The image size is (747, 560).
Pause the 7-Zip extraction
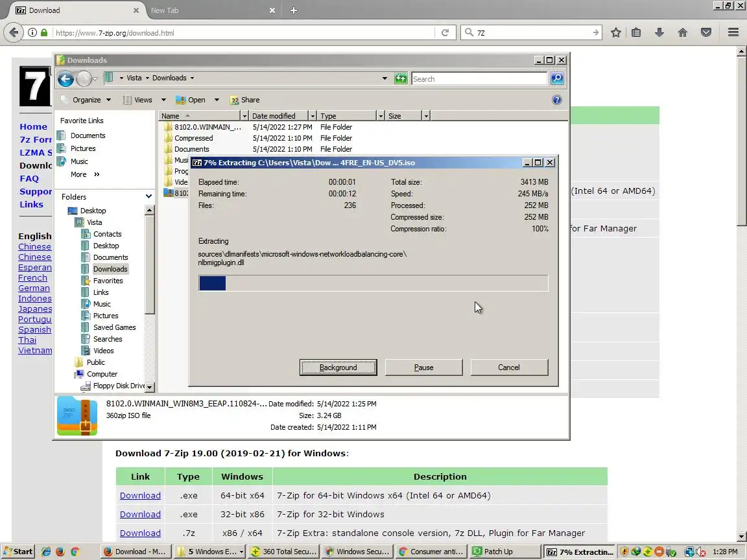click(x=423, y=367)
